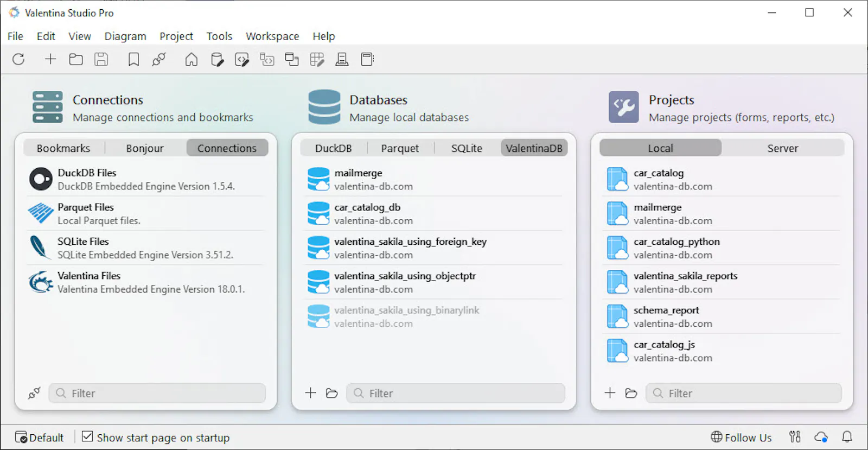868x450 pixels.
Task: Click the large Connections server icon
Action: [x=48, y=107]
